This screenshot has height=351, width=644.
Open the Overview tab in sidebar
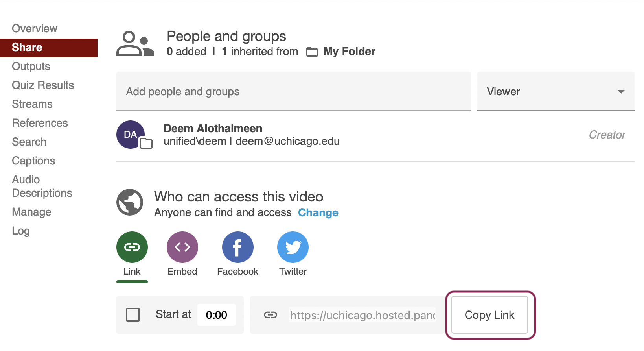[x=35, y=28]
